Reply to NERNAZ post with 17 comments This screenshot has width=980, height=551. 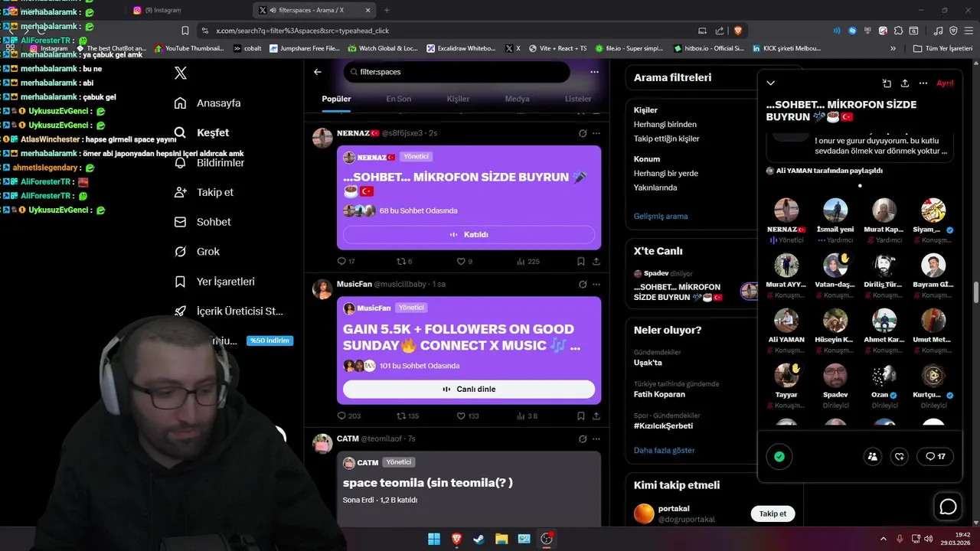pyautogui.click(x=346, y=262)
